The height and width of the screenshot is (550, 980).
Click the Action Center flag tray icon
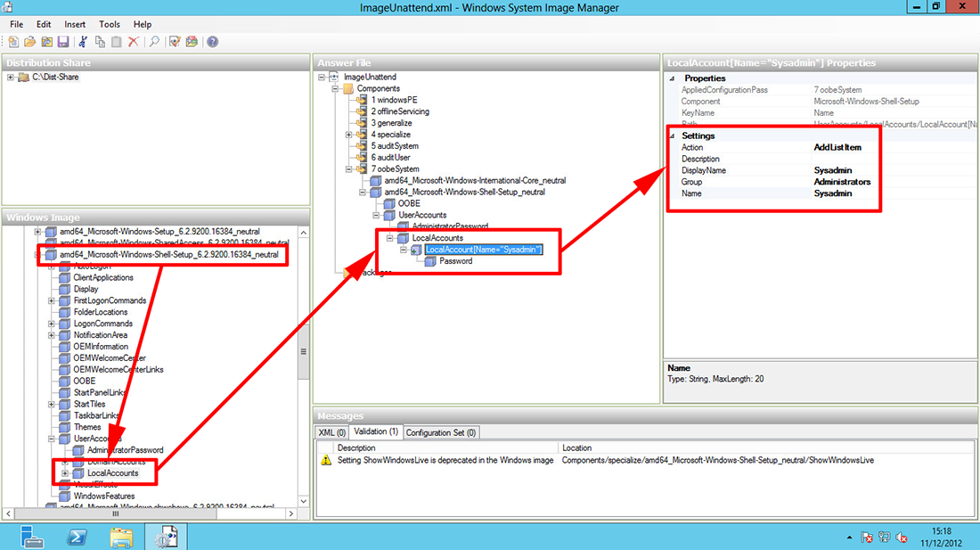[867, 538]
